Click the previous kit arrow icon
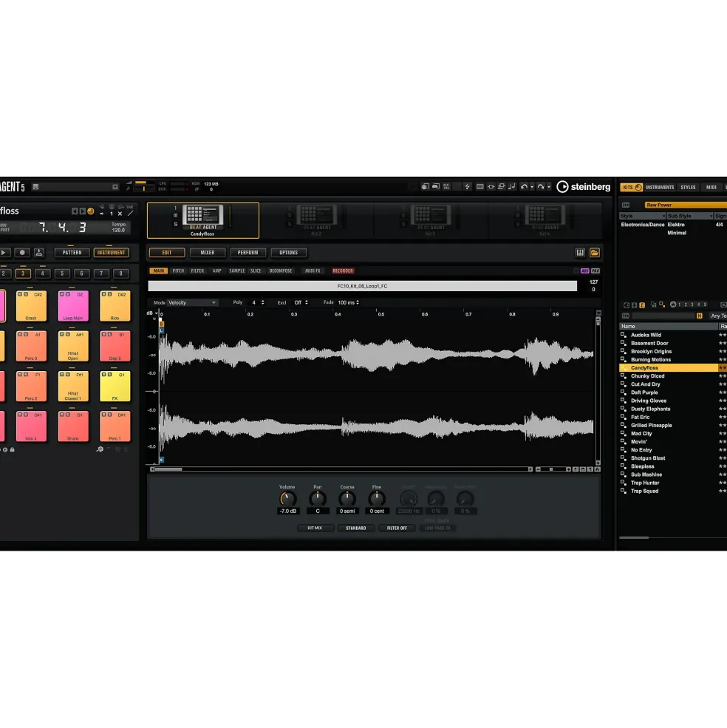727x728 pixels. coord(75,211)
